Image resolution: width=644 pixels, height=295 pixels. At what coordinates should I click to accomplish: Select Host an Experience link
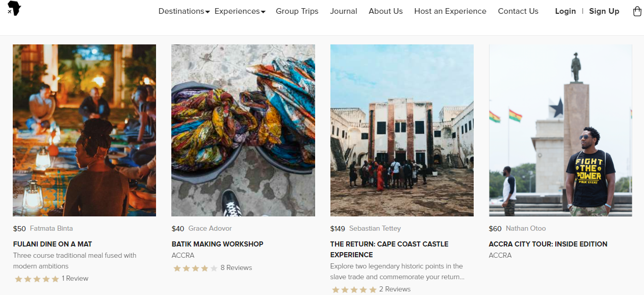click(450, 11)
